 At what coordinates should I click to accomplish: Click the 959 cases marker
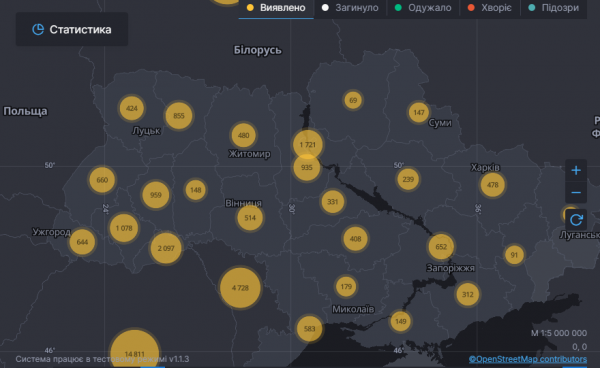[x=156, y=195]
